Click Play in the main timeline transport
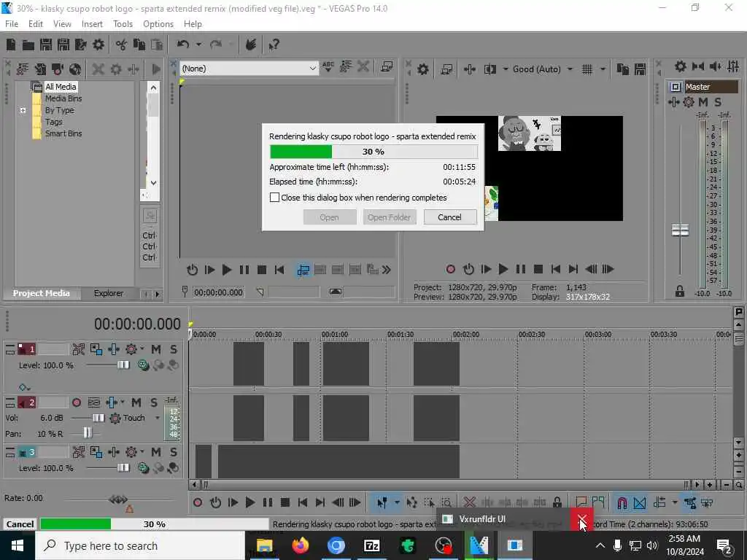Screen dimensions: 747x560 pos(249,502)
